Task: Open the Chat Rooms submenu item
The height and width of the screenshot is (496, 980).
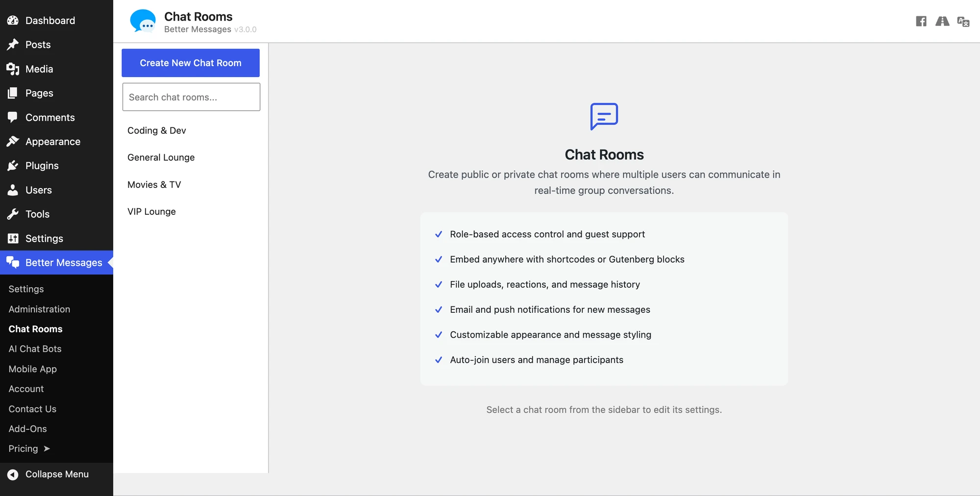Action: (35, 329)
